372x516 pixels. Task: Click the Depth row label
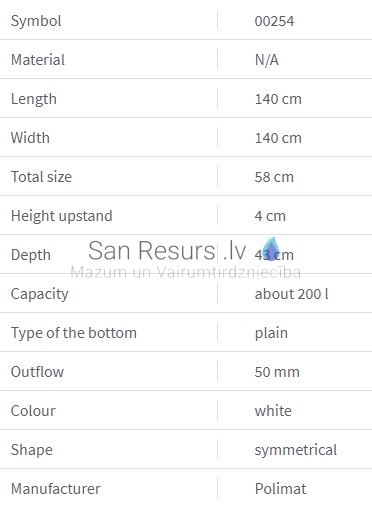(x=31, y=255)
